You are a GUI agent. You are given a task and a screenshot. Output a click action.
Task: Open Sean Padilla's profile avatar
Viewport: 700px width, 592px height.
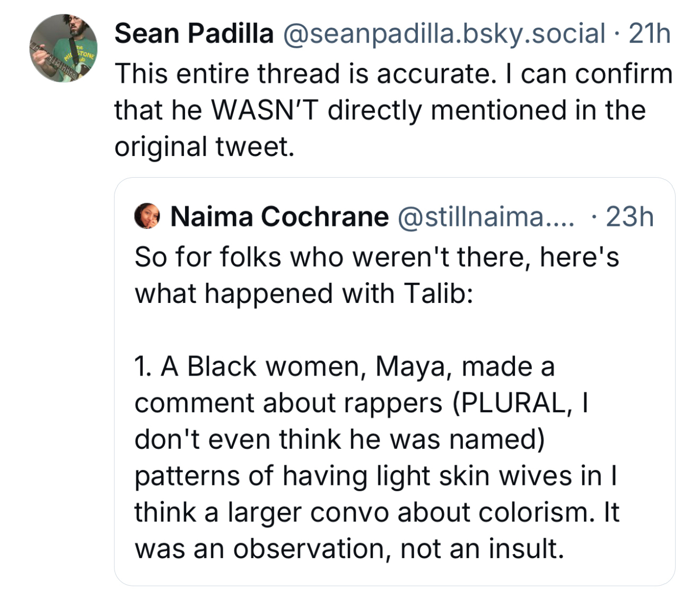[x=63, y=48]
